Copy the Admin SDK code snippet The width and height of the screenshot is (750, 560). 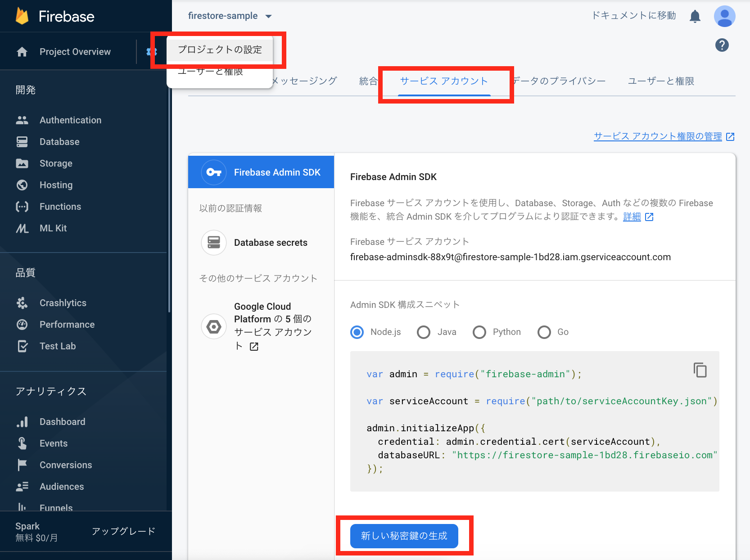pyautogui.click(x=700, y=370)
